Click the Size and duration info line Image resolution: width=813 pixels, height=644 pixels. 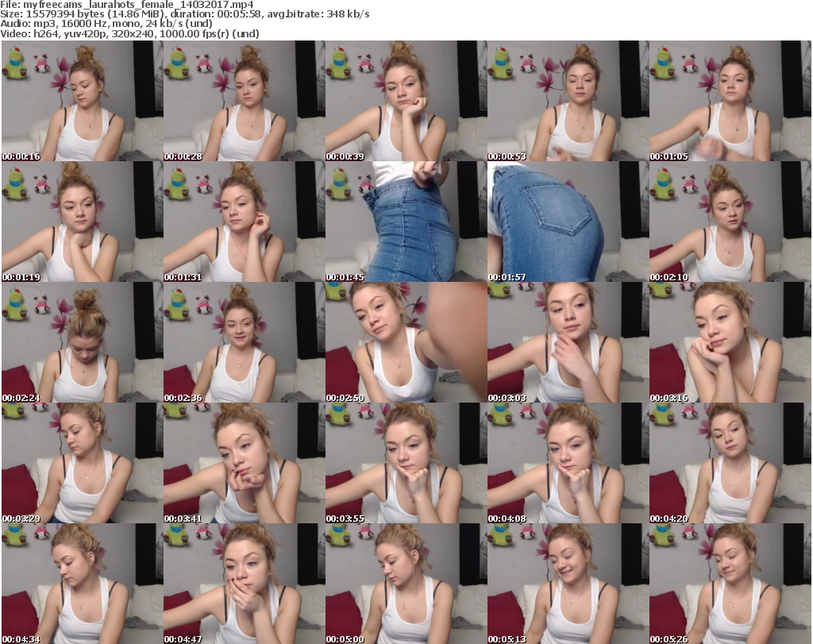pos(184,14)
